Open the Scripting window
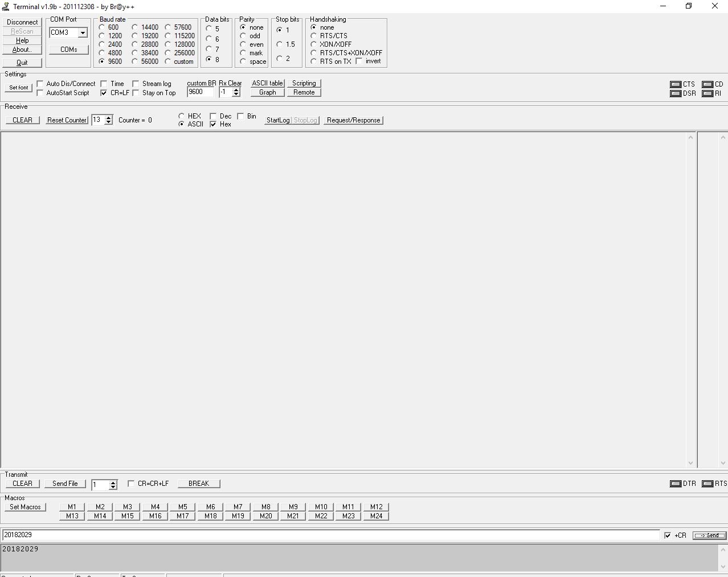728x577 pixels. click(304, 83)
